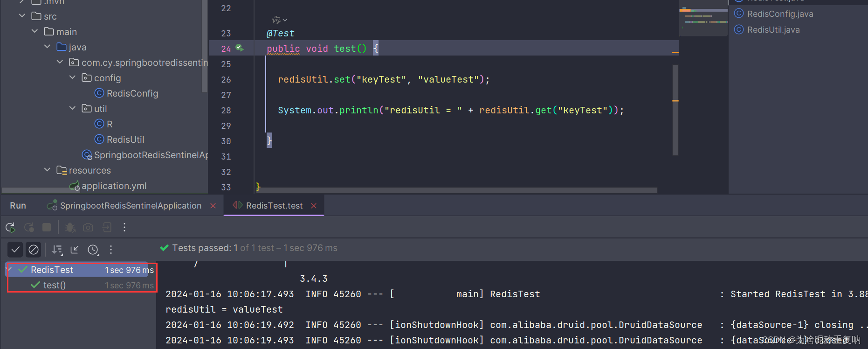Open more options in Run toolbar

pos(124,227)
